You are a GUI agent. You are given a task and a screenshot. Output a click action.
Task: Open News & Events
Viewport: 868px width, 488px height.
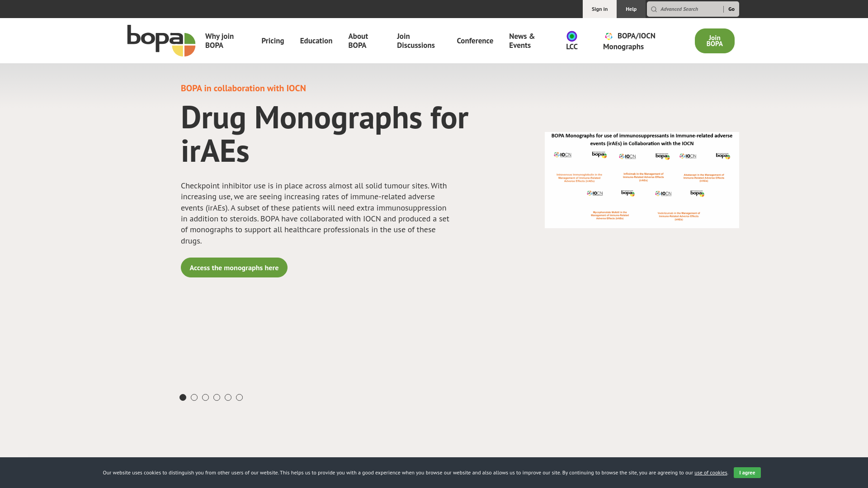[x=522, y=41]
